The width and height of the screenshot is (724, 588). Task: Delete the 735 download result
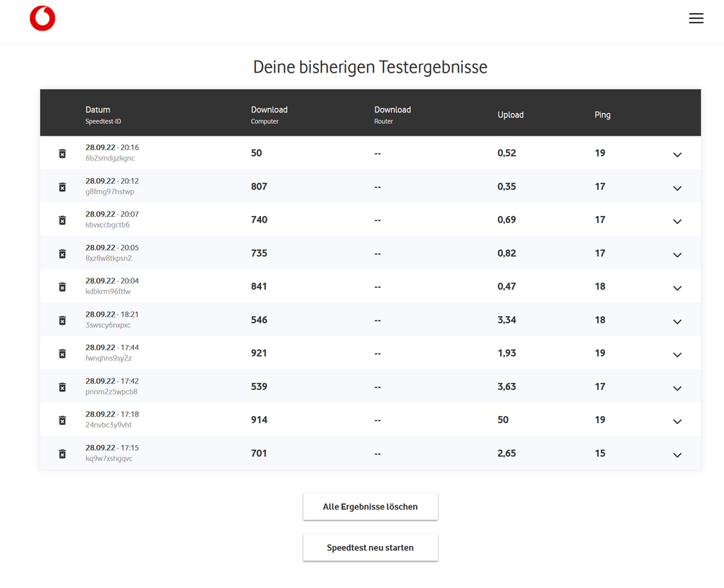62,254
